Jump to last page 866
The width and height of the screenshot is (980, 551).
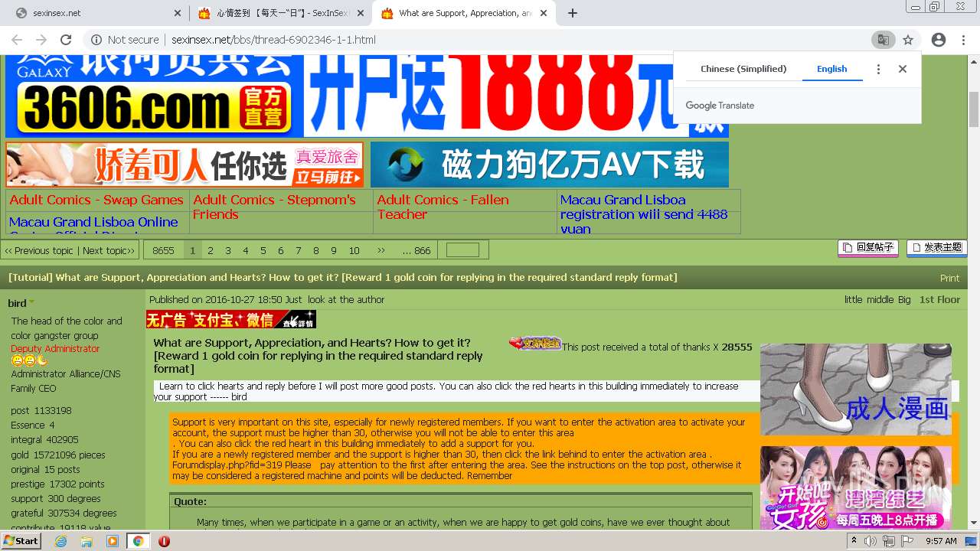click(416, 250)
